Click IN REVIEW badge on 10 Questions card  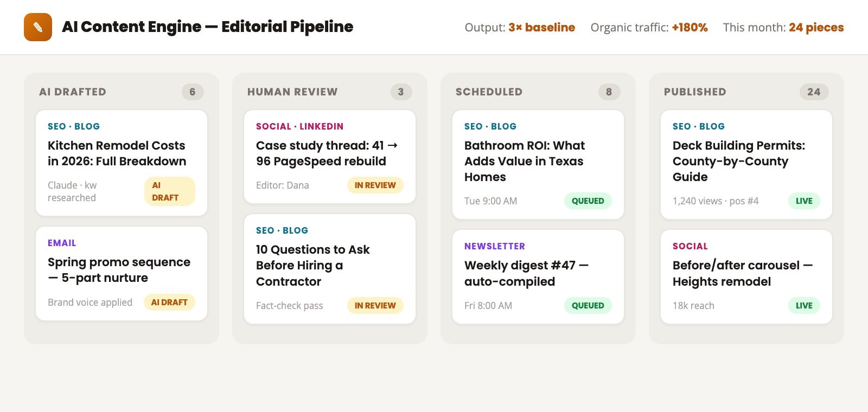[x=375, y=306]
